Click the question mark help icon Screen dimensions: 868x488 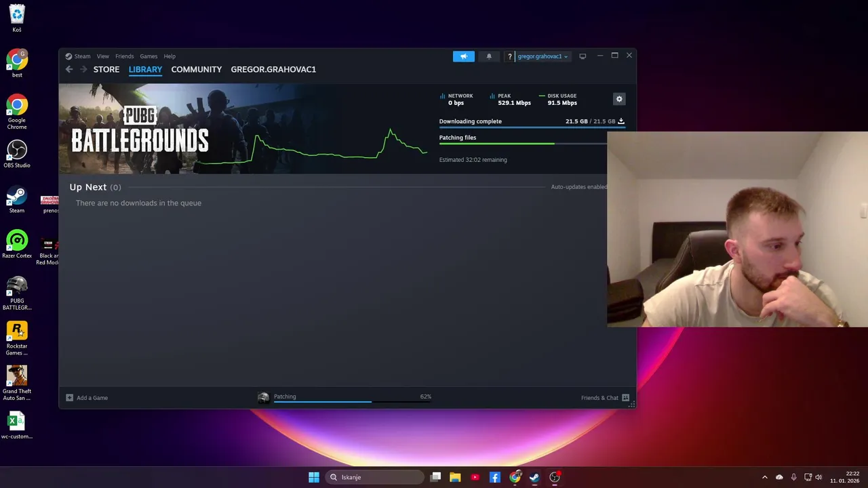(510, 56)
